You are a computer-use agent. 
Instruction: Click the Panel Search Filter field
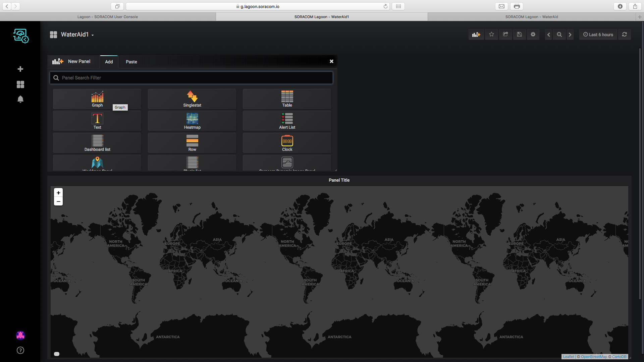pyautogui.click(x=191, y=78)
